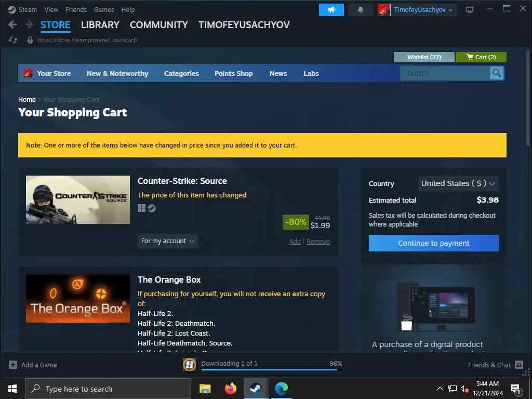Switch to the LIBRARY tab
The height and width of the screenshot is (399, 532).
point(100,25)
